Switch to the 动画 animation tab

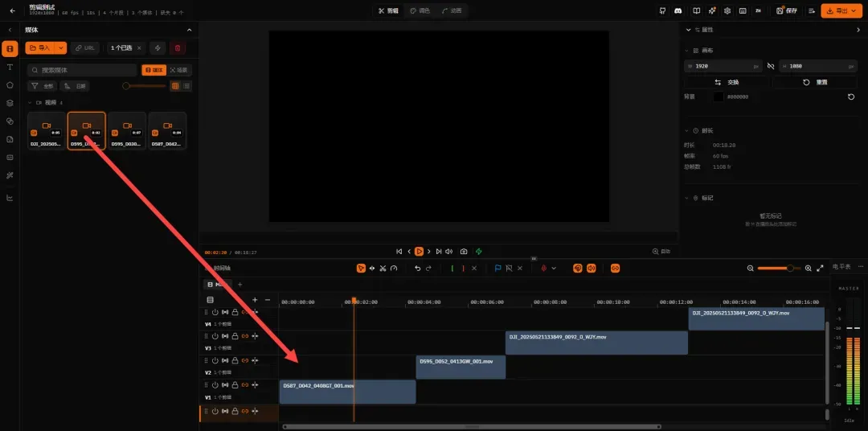point(452,10)
